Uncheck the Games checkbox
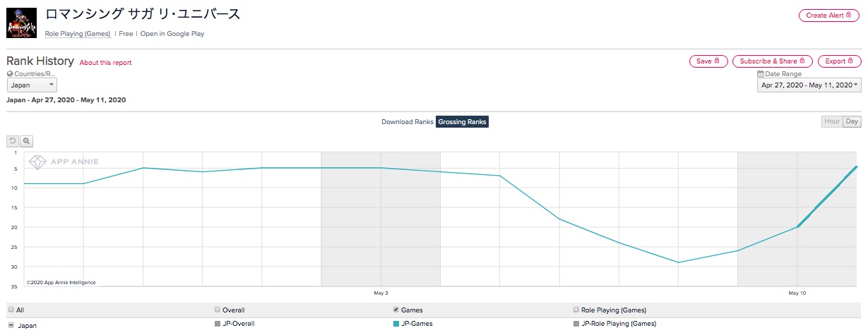The height and width of the screenshot is (335, 868). (396, 310)
